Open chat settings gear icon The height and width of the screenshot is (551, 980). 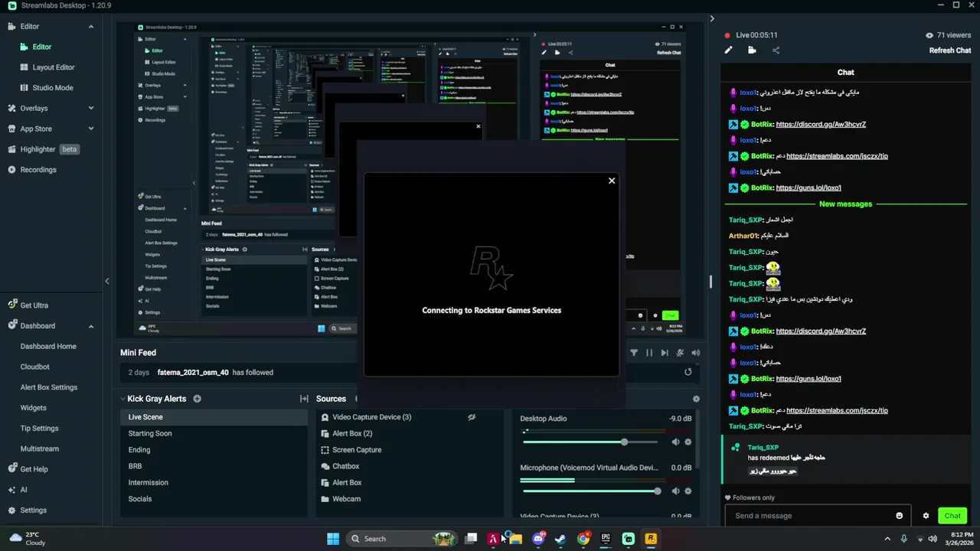(926, 516)
